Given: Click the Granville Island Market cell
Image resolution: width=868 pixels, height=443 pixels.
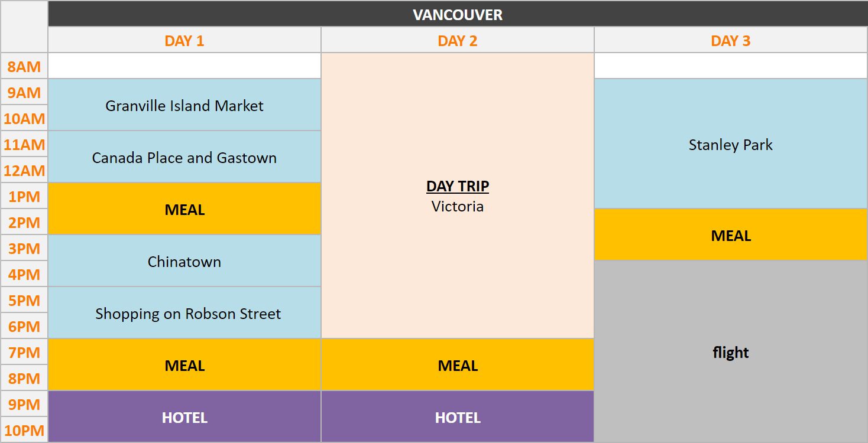Looking at the screenshot, I should [184, 105].
